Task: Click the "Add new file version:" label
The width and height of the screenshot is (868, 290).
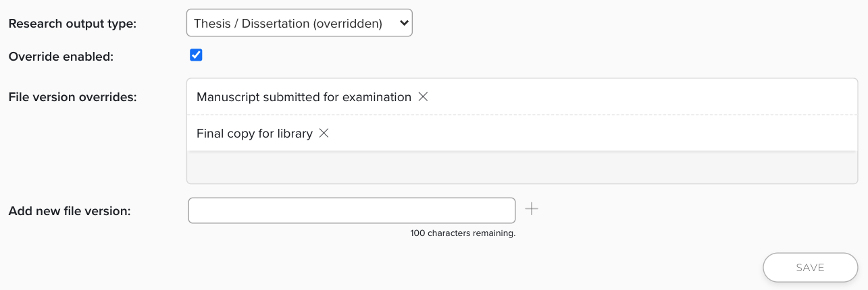Action: (x=69, y=210)
